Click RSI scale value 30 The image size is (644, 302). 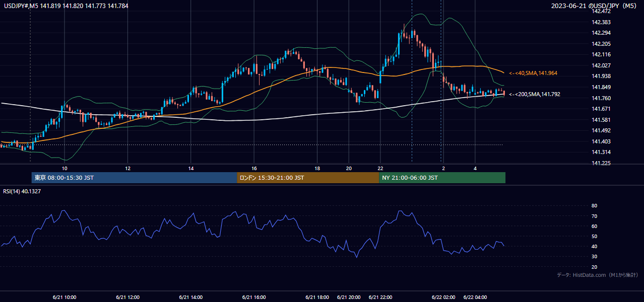[594, 257]
